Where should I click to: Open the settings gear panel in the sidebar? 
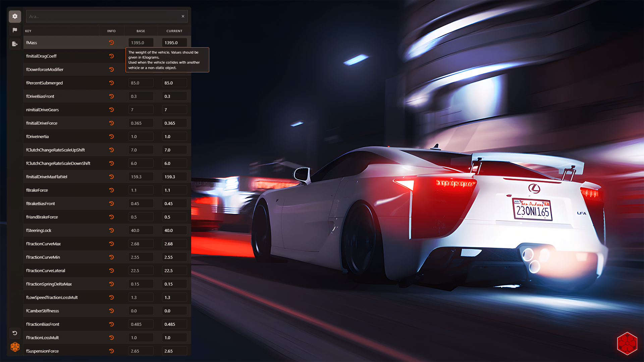tap(15, 16)
